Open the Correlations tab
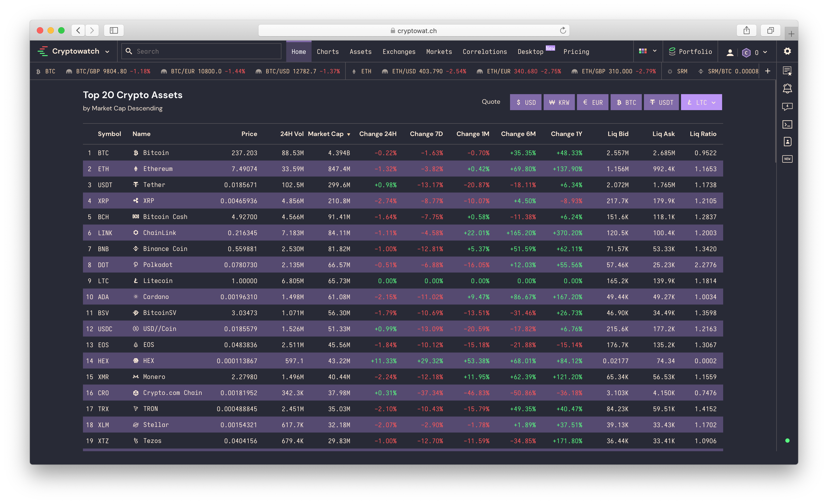Screen dimensions: 828x504 point(485,51)
